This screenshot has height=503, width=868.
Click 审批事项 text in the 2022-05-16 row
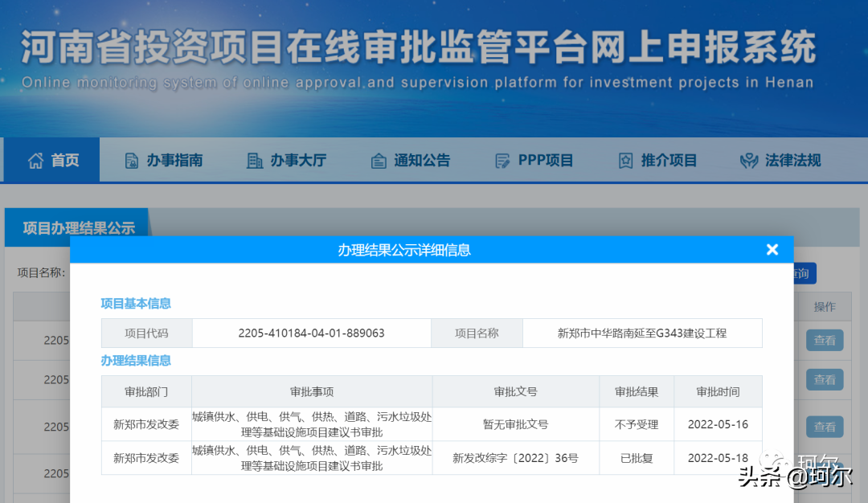(x=312, y=424)
